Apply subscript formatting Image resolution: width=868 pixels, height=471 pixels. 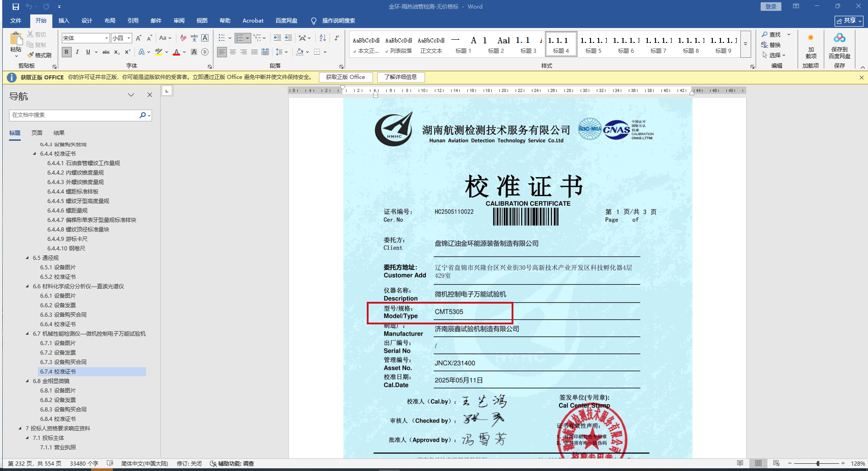pyautogui.click(x=117, y=52)
